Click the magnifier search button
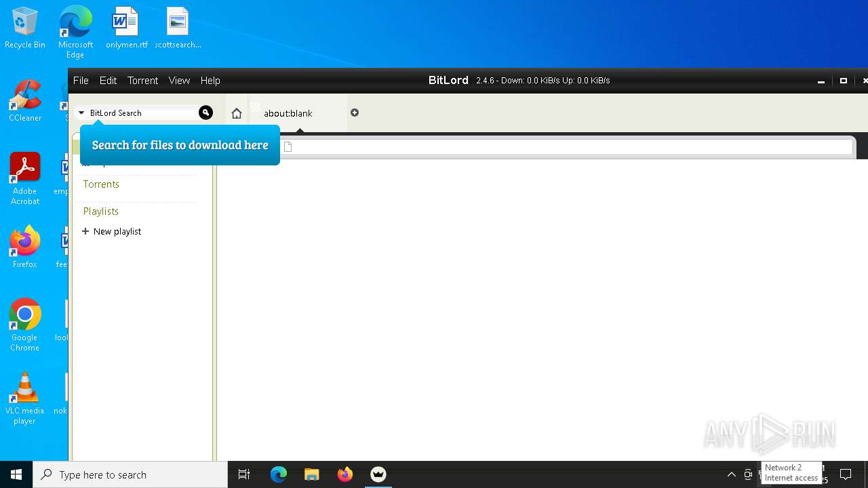Viewport: 868px width, 488px height. click(x=205, y=113)
